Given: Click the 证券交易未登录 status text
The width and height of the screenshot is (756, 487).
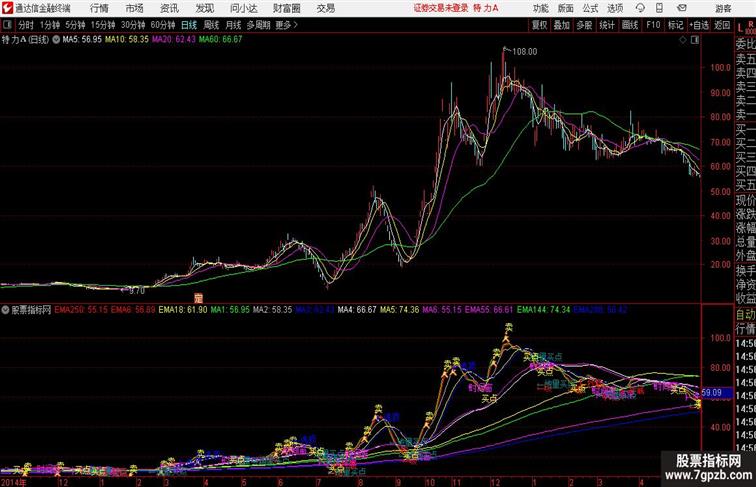Looking at the screenshot, I should pyautogui.click(x=441, y=8).
